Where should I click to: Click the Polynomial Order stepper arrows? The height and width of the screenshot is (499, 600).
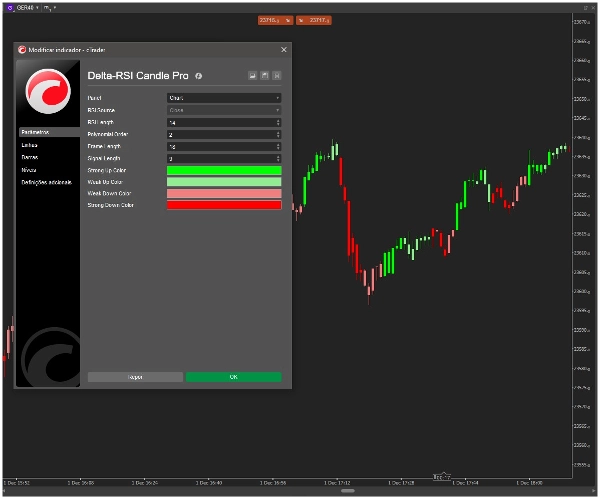tap(278, 135)
